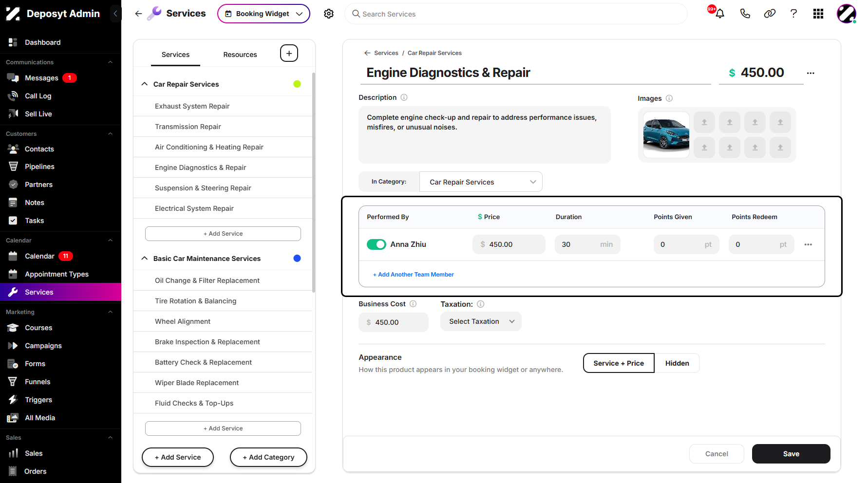
Task: Collapse the Car Repair Services category
Action: tap(145, 84)
